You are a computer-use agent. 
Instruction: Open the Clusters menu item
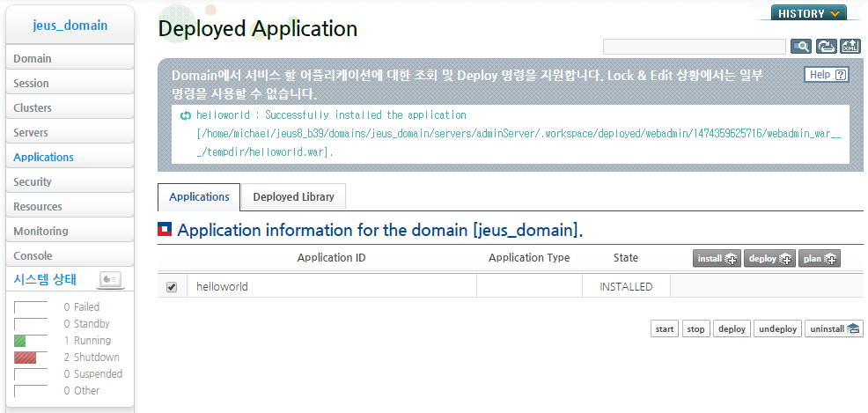tap(70, 107)
